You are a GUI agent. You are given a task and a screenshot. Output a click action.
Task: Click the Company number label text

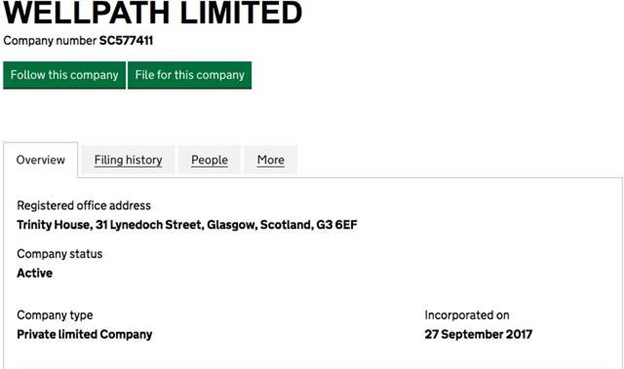pos(50,41)
